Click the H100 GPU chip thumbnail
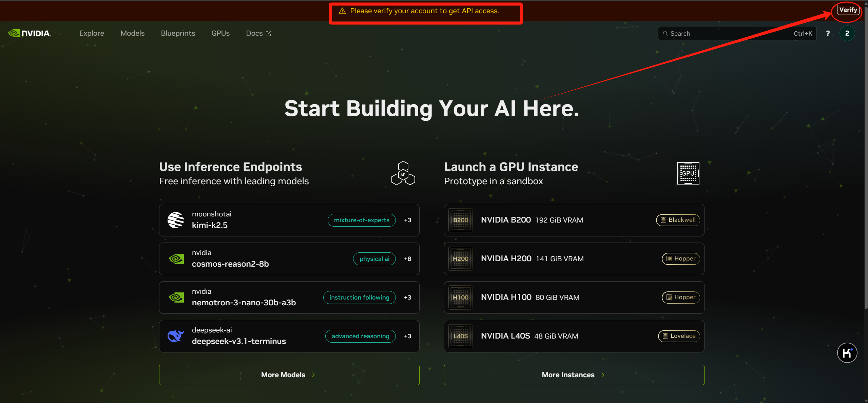The height and width of the screenshot is (403, 868). [x=460, y=298]
